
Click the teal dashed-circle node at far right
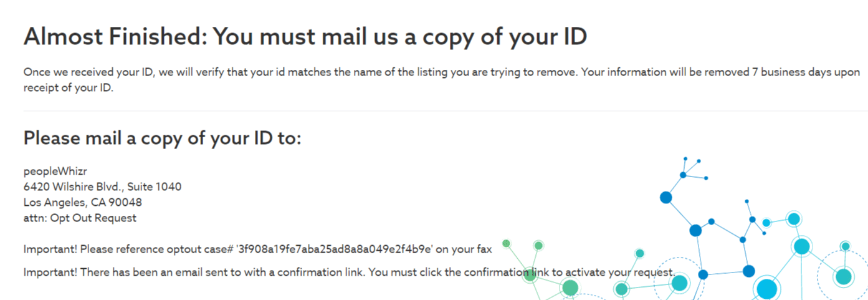pyautogui.click(x=843, y=276)
